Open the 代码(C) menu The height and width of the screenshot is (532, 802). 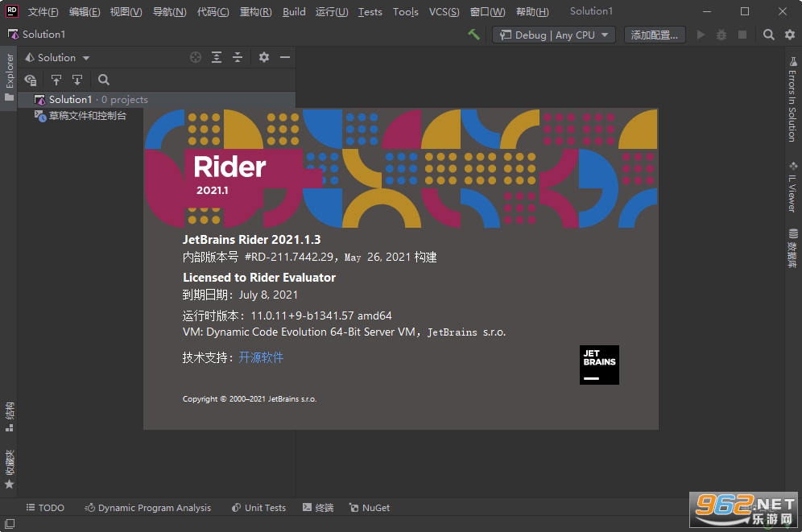[x=213, y=12]
